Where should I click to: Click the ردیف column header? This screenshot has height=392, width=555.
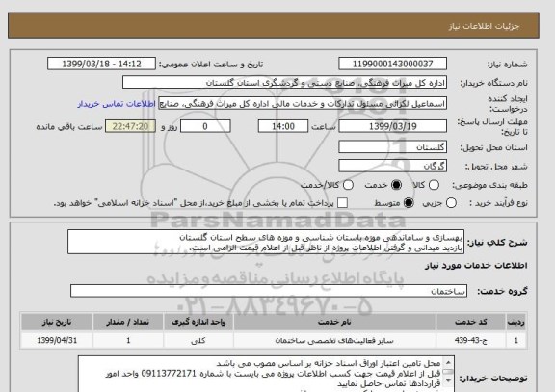(516, 322)
